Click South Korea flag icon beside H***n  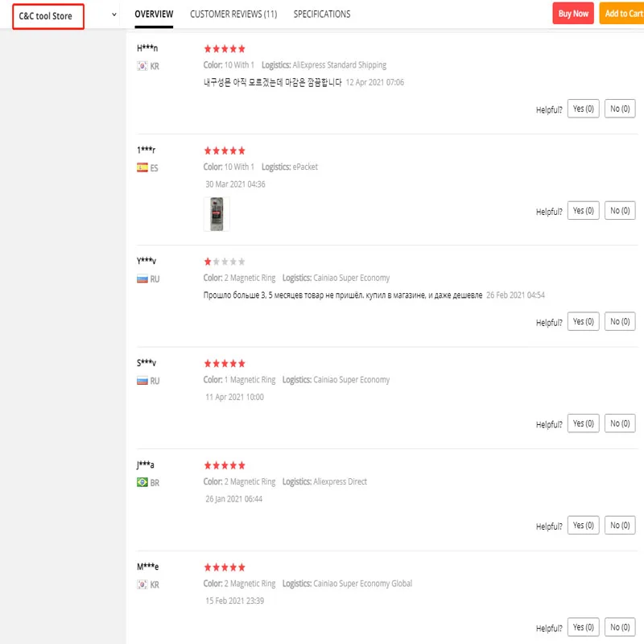point(142,66)
